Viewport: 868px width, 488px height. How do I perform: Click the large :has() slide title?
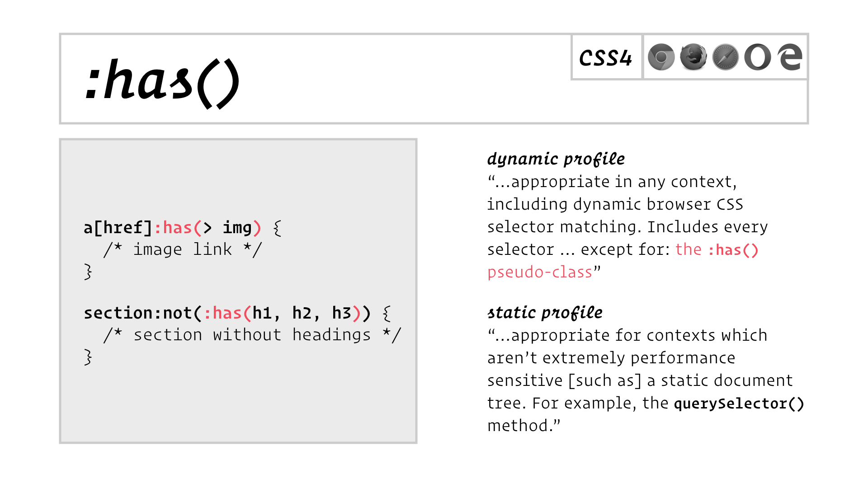pos(162,83)
